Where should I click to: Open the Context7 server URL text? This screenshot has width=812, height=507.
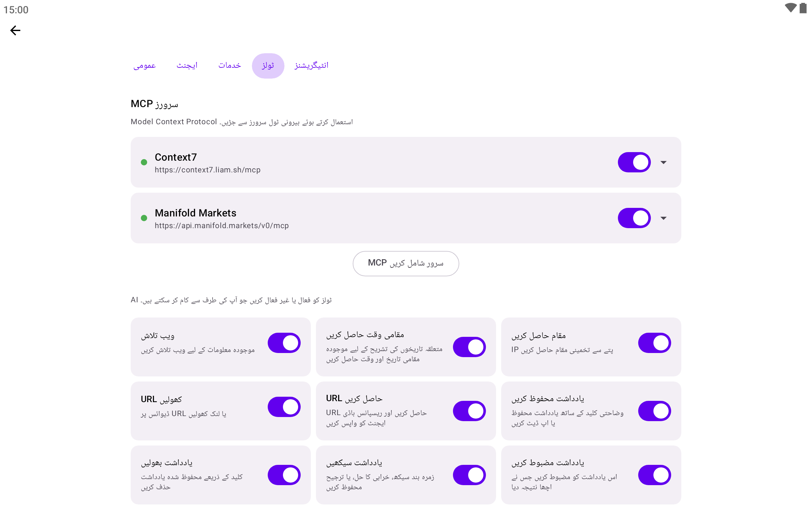click(207, 170)
